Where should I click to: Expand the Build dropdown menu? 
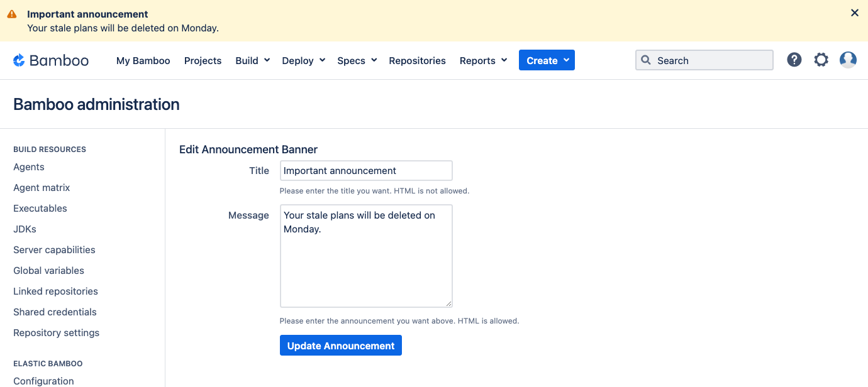coord(252,60)
